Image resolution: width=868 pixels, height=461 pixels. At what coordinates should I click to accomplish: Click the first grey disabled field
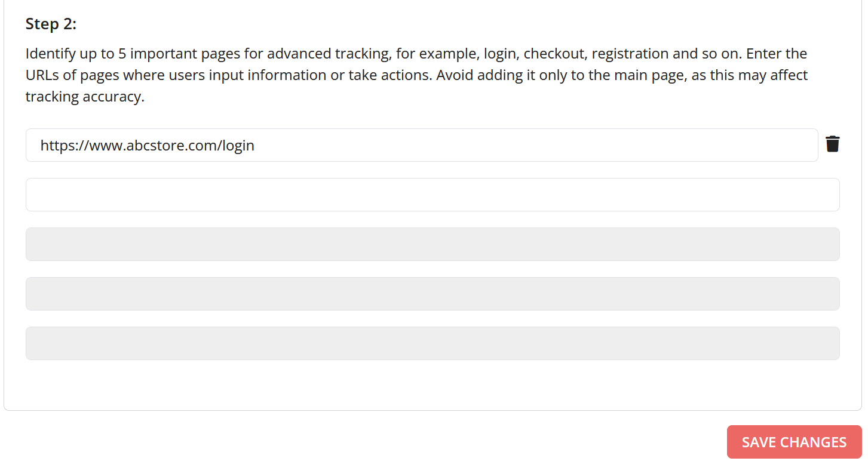(x=432, y=244)
